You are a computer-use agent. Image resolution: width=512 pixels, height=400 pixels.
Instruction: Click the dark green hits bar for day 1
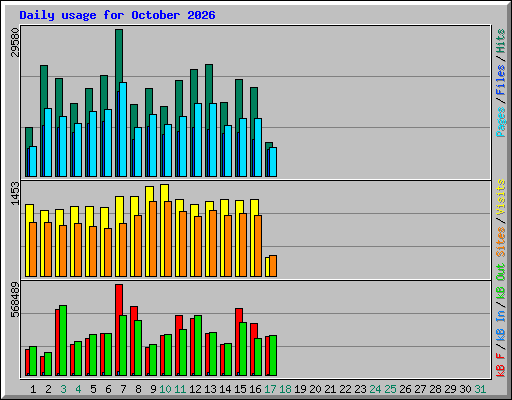coord(29,137)
